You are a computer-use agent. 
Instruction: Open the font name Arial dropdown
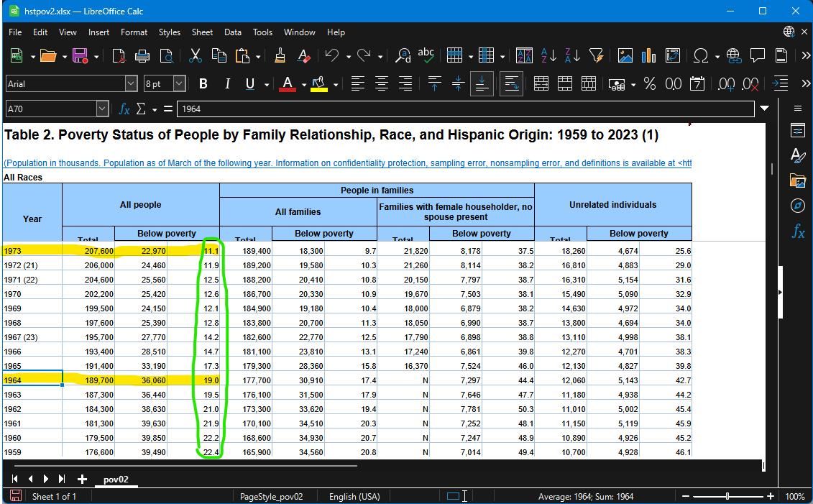(x=131, y=83)
